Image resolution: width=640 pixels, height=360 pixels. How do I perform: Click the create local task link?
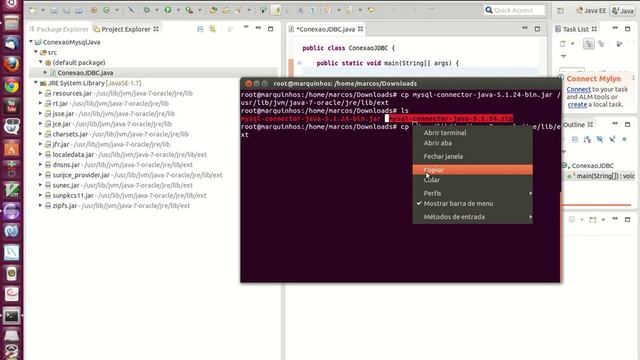tap(577, 104)
